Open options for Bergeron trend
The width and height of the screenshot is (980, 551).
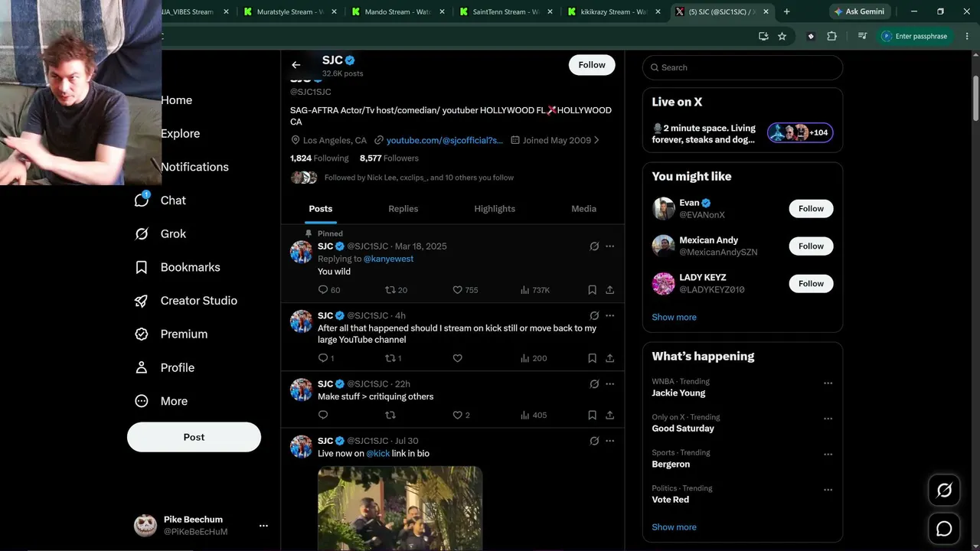coord(828,455)
